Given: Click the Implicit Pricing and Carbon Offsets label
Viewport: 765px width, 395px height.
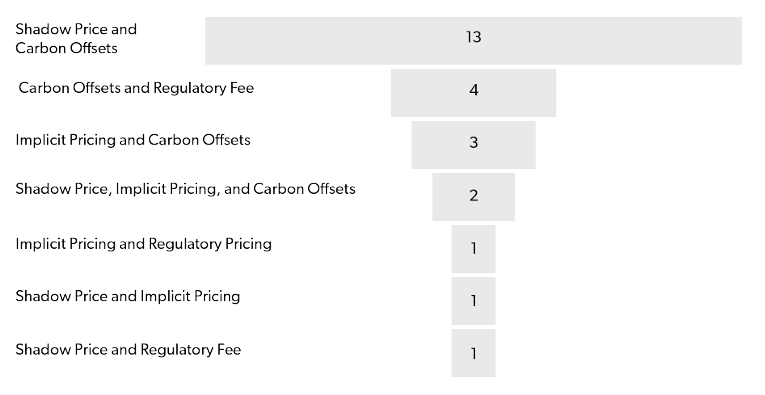Looking at the screenshot, I should [133, 140].
